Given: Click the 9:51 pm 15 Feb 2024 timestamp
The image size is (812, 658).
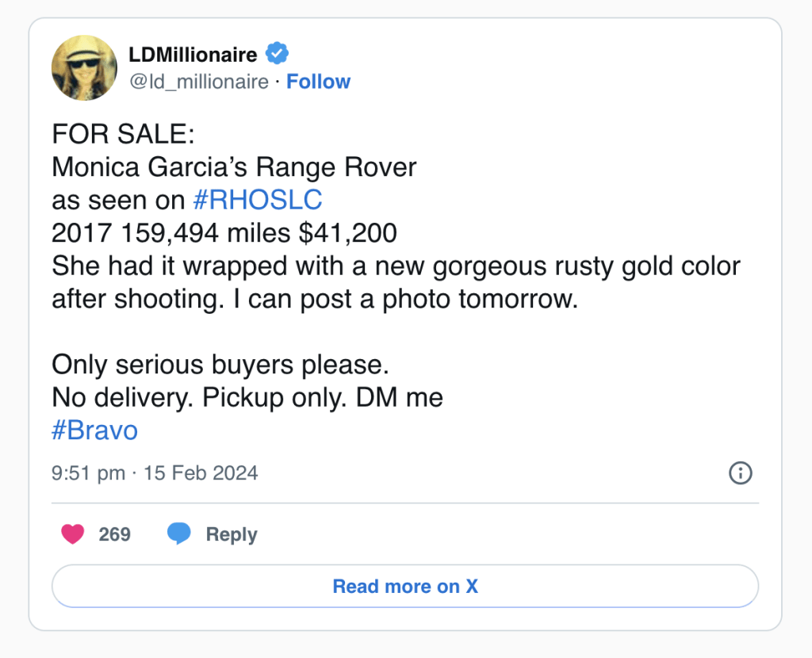Looking at the screenshot, I should coord(155,473).
